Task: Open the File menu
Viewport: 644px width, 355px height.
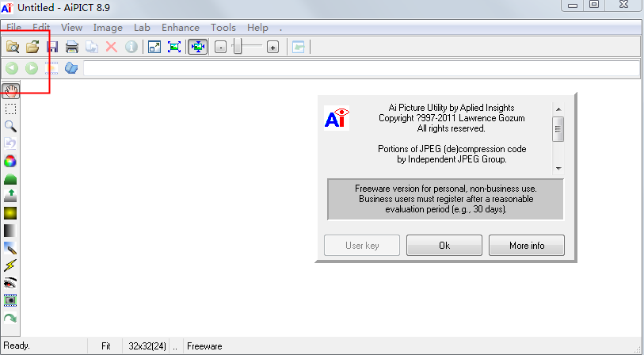Action: pyautogui.click(x=14, y=28)
